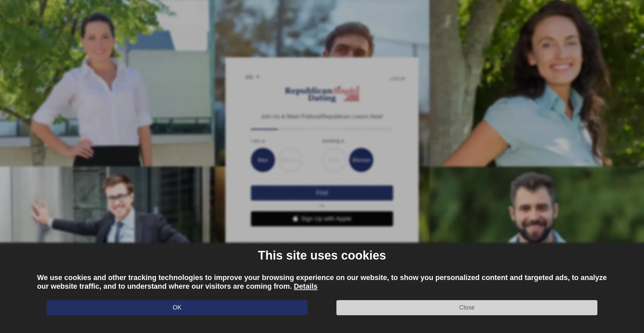
Task: Open the photo of the man in suit and glasses
Action: click(x=107, y=205)
